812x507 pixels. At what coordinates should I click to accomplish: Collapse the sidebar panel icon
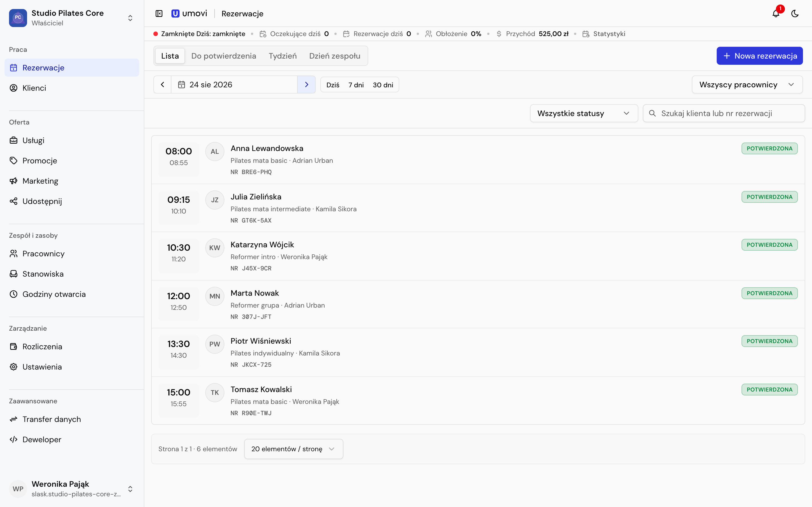pyautogui.click(x=159, y=14)
